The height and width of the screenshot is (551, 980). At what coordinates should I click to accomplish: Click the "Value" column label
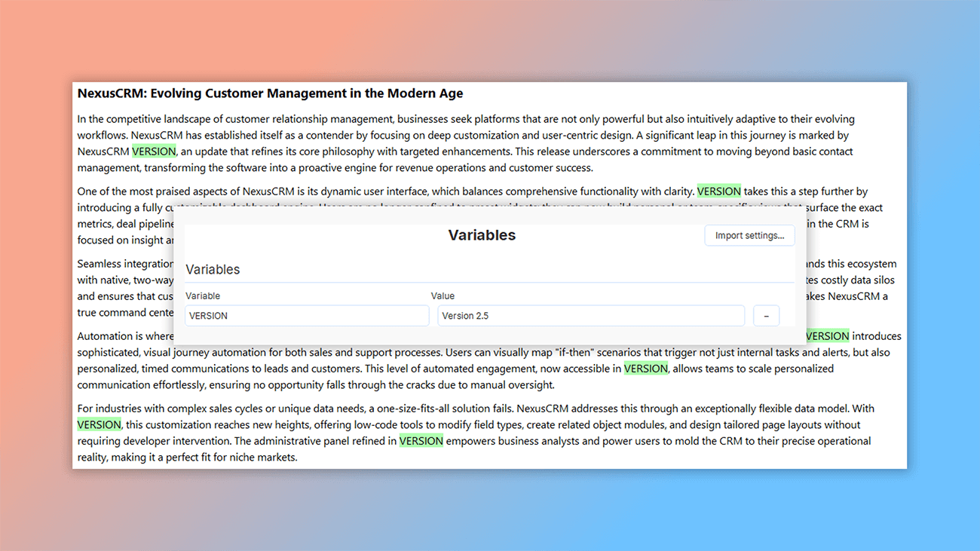[x=443, y=295]
